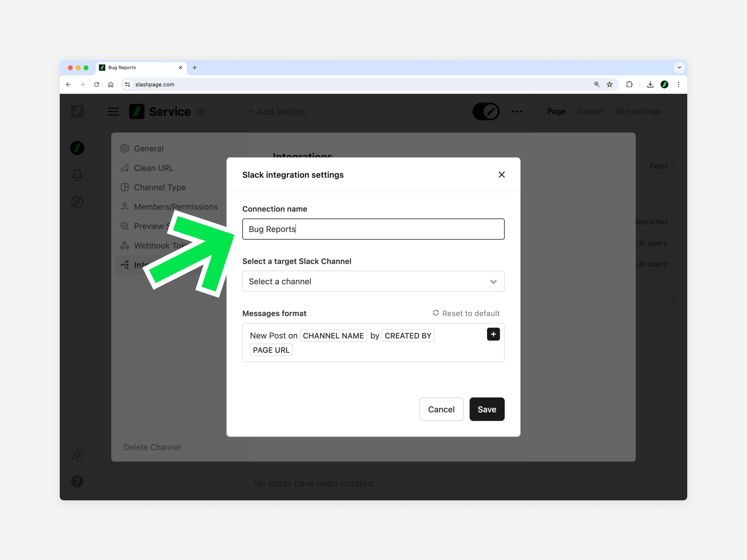Expand the Feed dropdown
Viewport: 747px width, 560px height.
tap(662, 166)
